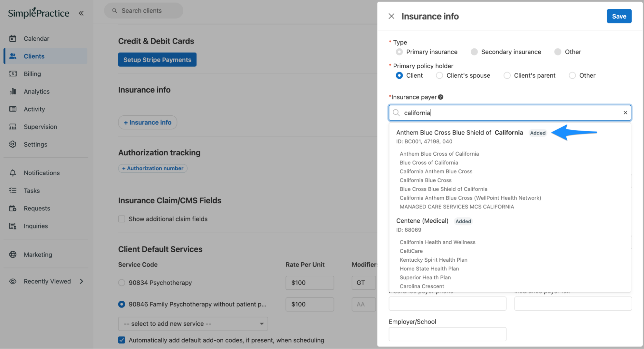Choose Client's parent as policy holder
The height and width of the screenshot is (349, 644).
(507, 75)
